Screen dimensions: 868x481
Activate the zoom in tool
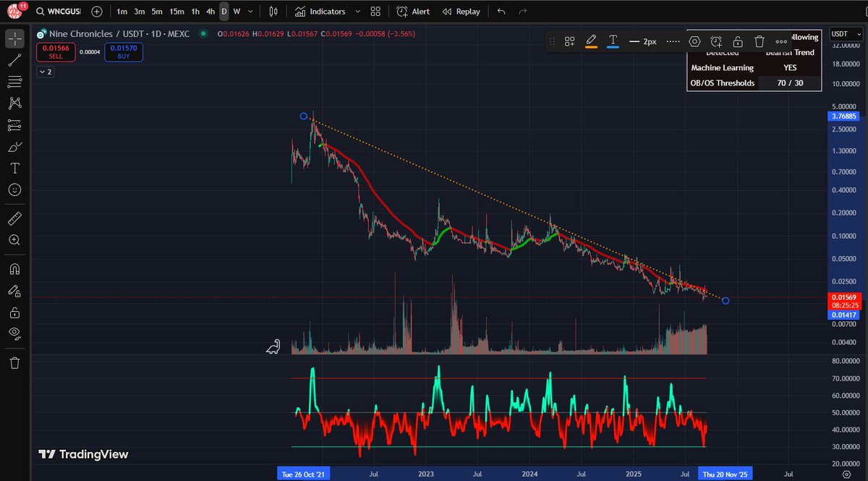point(14,239)
